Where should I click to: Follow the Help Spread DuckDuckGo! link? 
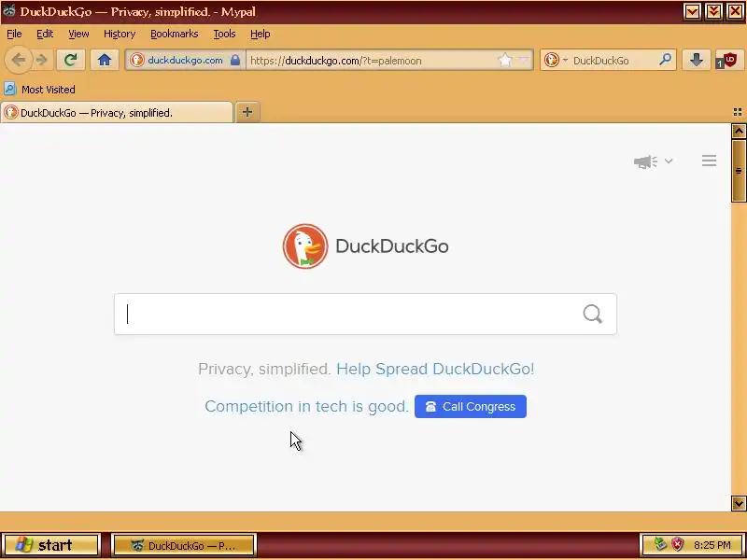(435, 369)
